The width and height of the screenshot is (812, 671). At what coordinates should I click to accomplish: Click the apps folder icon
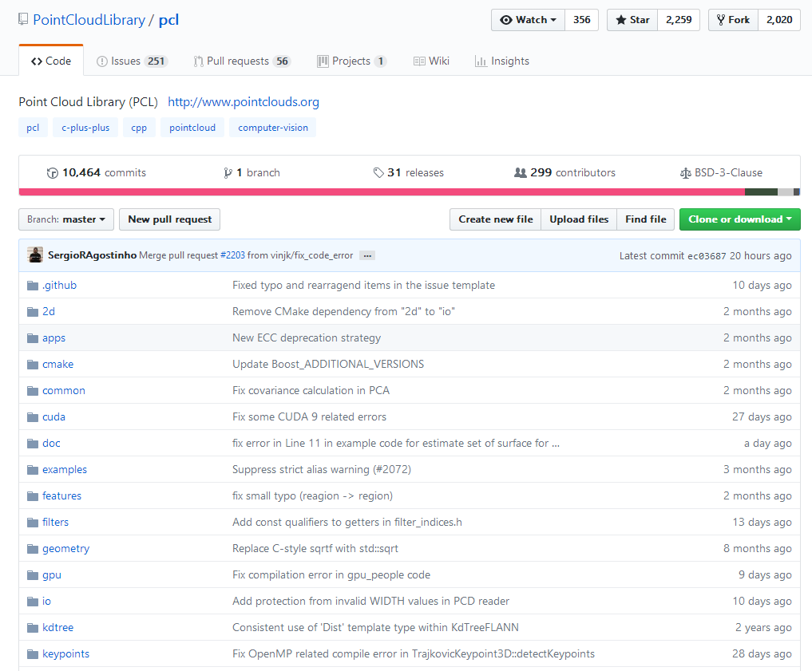point(33,338)
